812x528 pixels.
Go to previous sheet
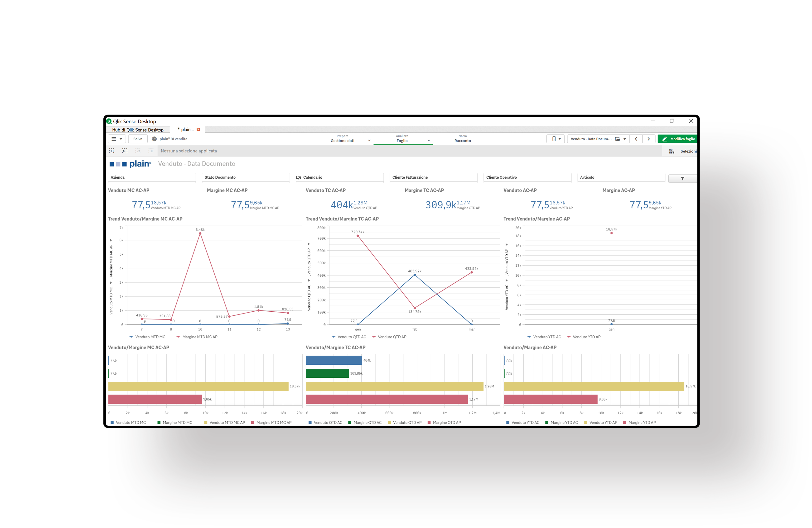pos(636,139)
